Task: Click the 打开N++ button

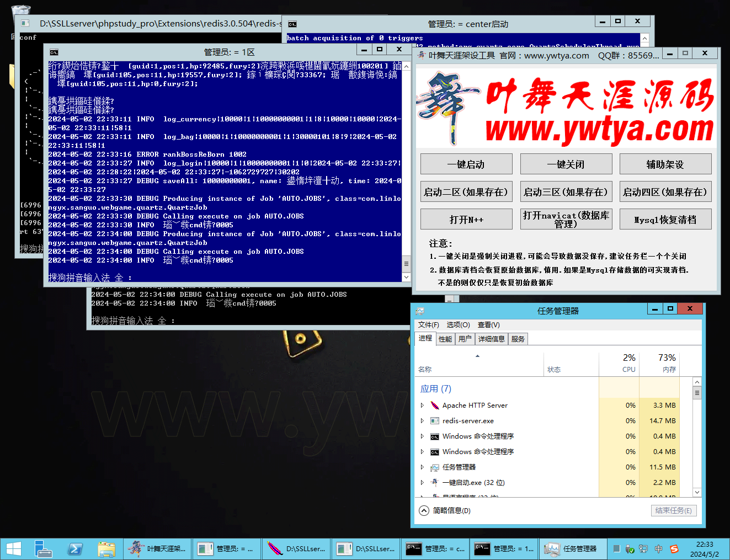Action: click(466, 220)
